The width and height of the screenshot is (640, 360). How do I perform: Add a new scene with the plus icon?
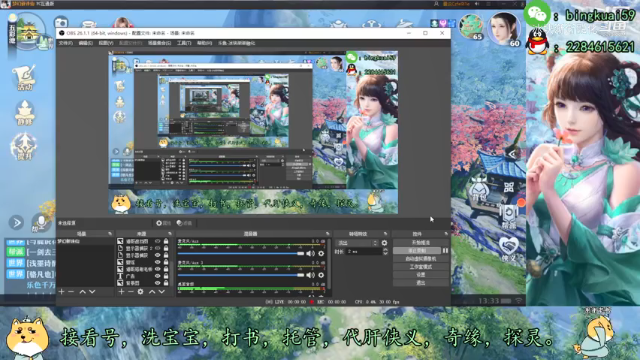click(x=62, y=292)
